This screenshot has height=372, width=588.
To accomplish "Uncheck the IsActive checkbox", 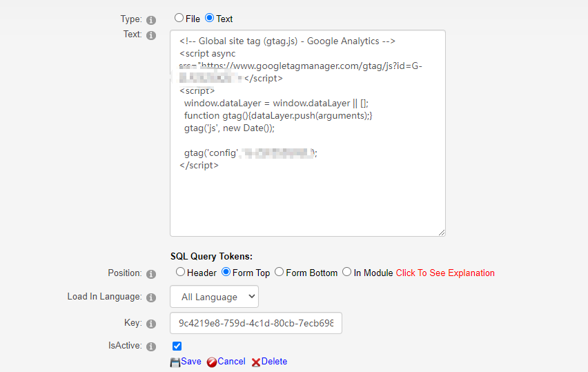I will coord(177,346).
